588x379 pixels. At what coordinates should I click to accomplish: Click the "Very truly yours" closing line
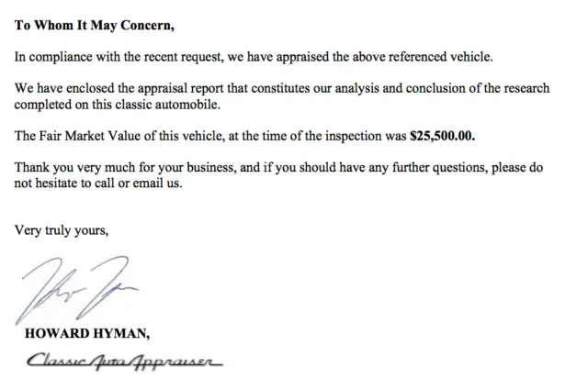click(x=62, y=230)
